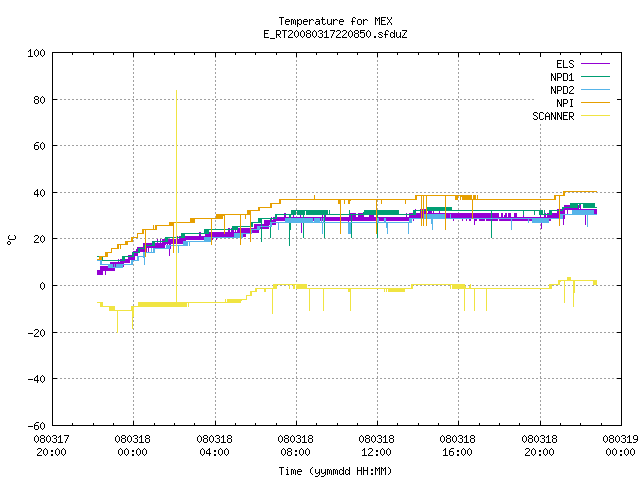
Task: Click the x-axis tick label 080318 16:00
Action: (458, 446)
